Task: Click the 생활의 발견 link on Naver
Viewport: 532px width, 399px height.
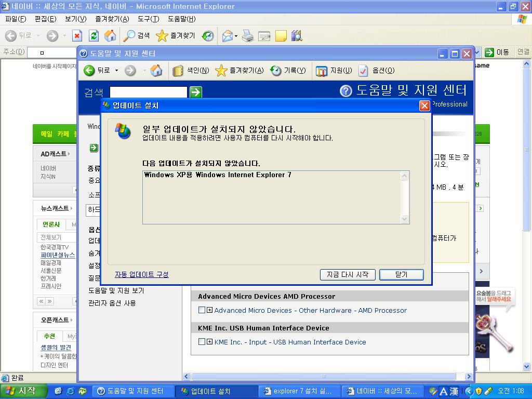Action: (x=56, y=348)
